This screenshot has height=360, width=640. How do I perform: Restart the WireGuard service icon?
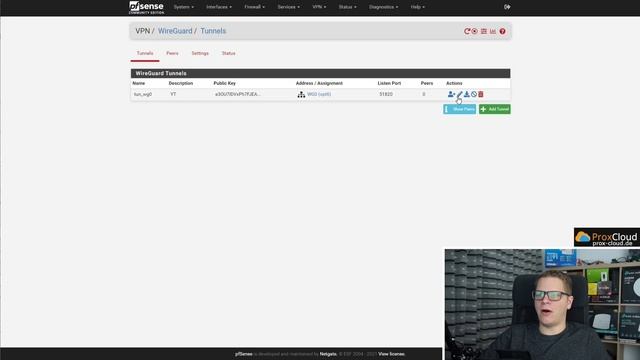467,31
